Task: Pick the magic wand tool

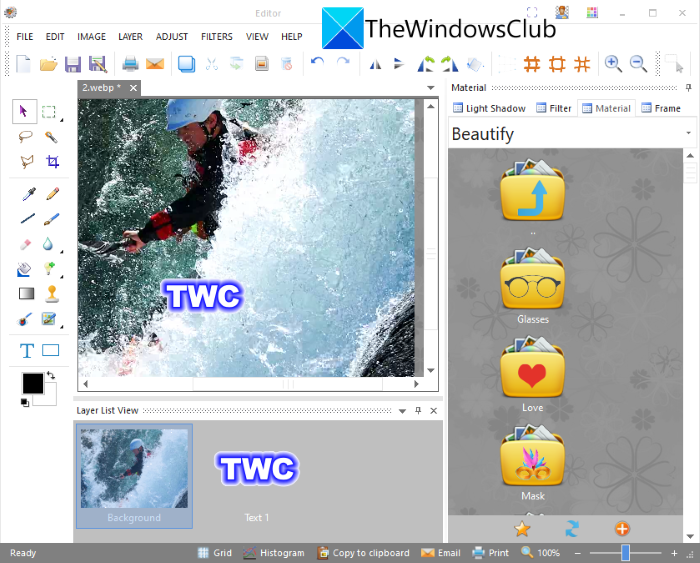Action: pyautogui.click(x=51, y=137)
